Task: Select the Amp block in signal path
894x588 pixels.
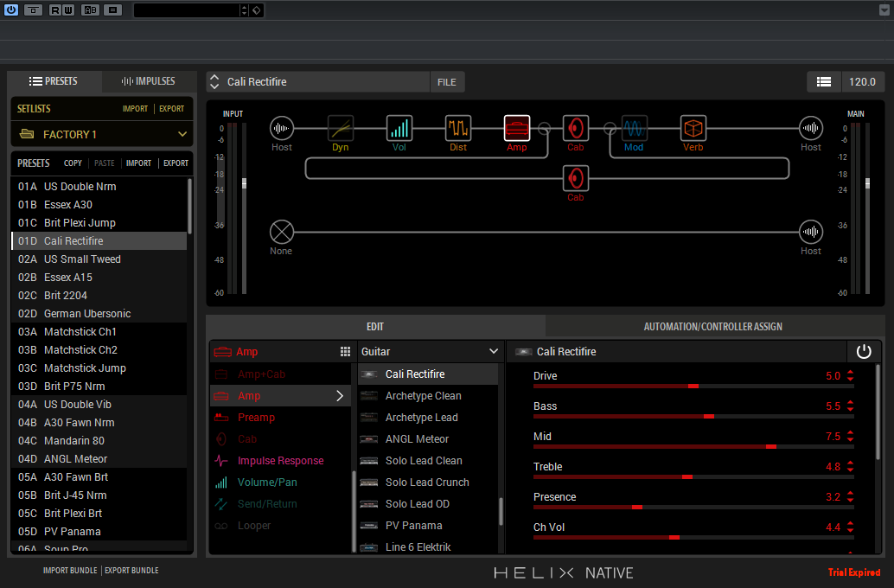Action: click(x=516, y=128)
